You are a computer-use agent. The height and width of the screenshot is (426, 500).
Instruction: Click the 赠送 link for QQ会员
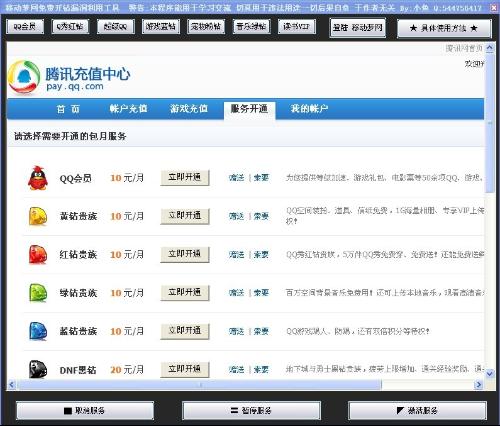pyautogui.click(x=236, y=178)
